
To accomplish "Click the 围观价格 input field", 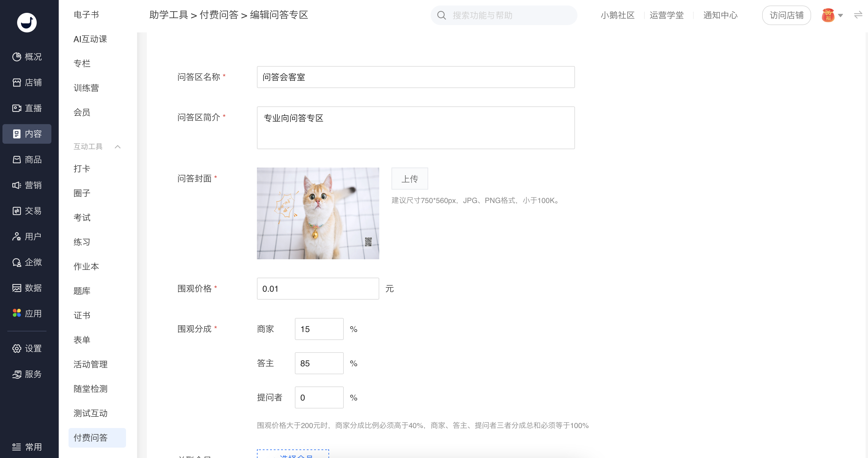I will coord(317,289).
